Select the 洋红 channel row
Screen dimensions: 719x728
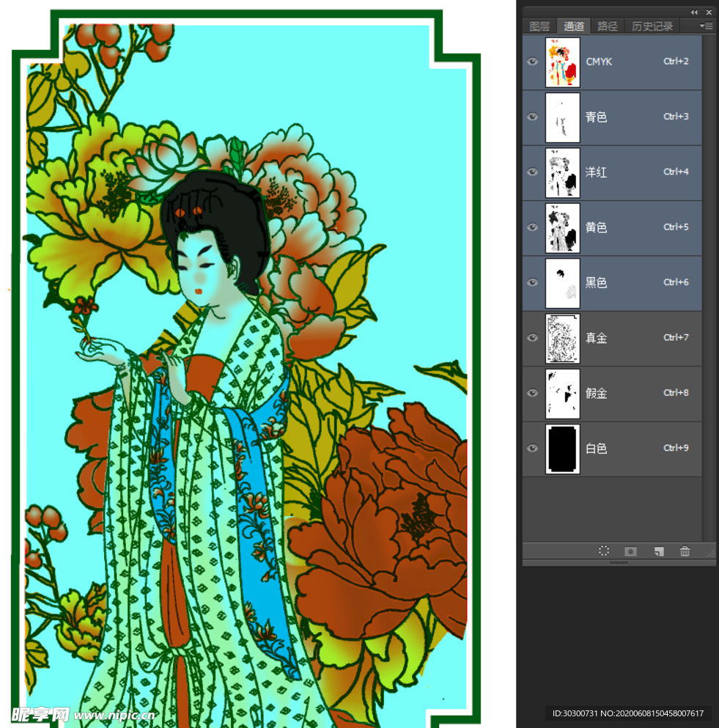pos(623,172)
